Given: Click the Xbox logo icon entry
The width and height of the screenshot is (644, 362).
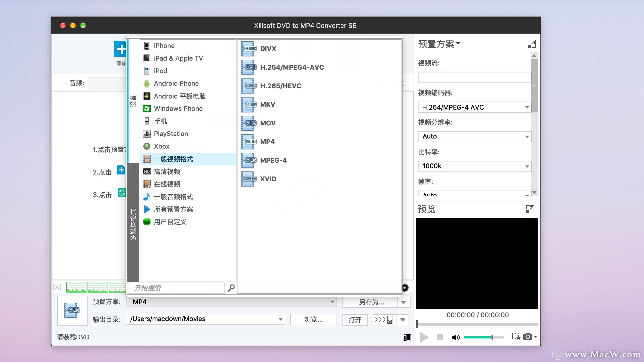Looking at the screenshot, I should [147, 146].
